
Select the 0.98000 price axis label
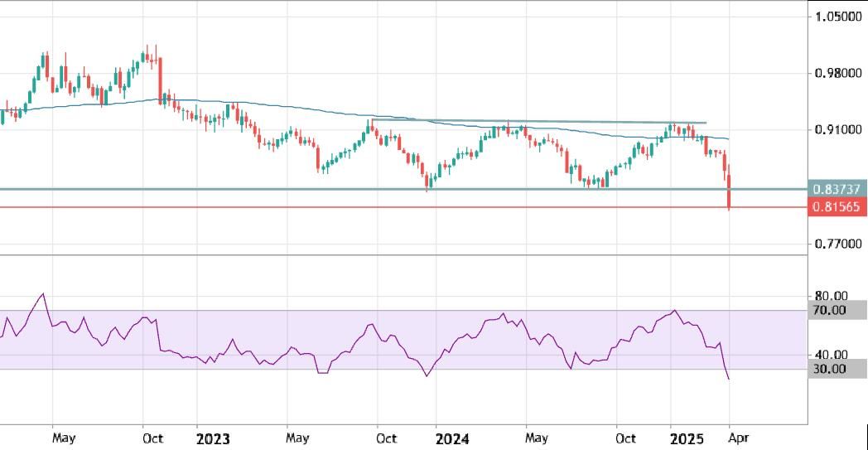click(837, 73)
